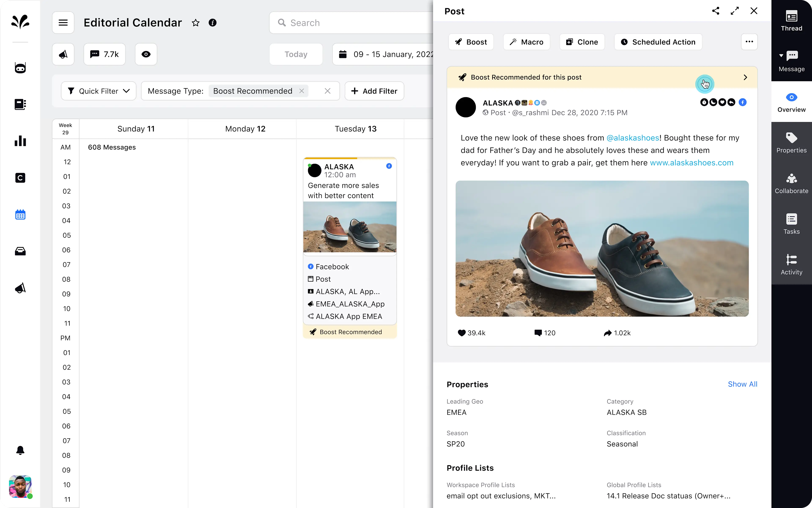Open the 09 - 15 January date picker
812x508 pixels.
383,54
